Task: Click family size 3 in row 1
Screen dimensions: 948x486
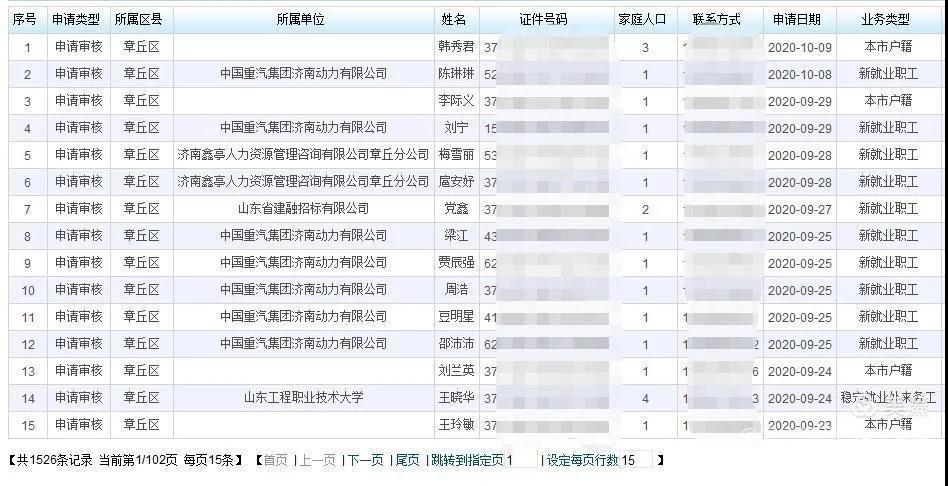Action: 645,48
